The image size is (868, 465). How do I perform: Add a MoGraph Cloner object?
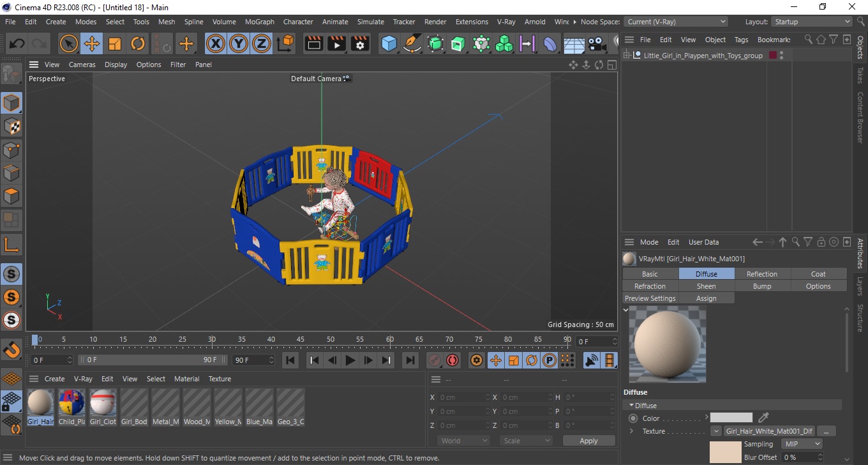click(504, 44)
